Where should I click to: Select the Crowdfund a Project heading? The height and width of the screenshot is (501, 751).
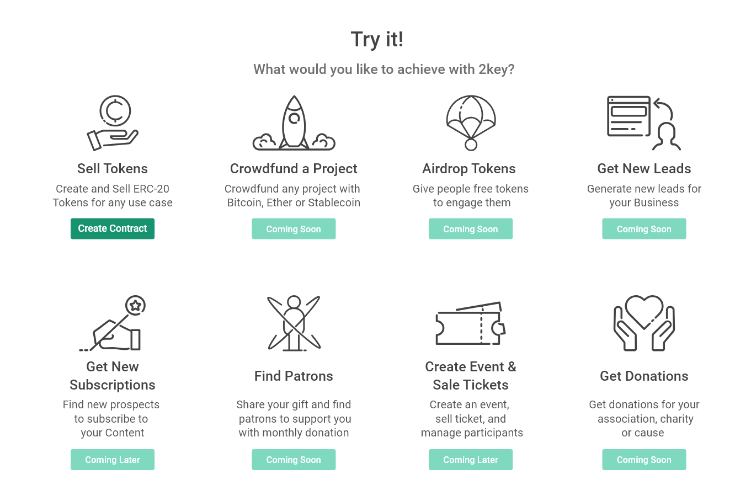(294, 169)
